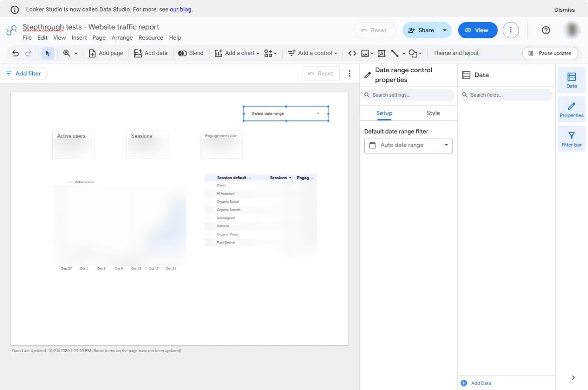This screenshot has height=390, width=588.
Task: Click the blue View button
Action: (478, 30)
